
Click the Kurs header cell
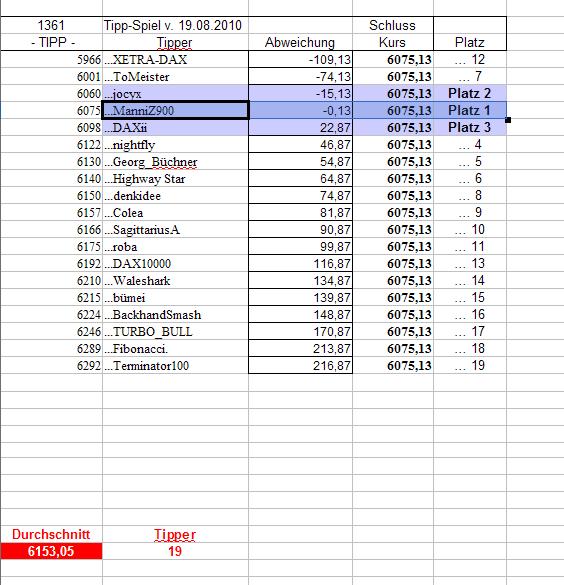point(393,42)
